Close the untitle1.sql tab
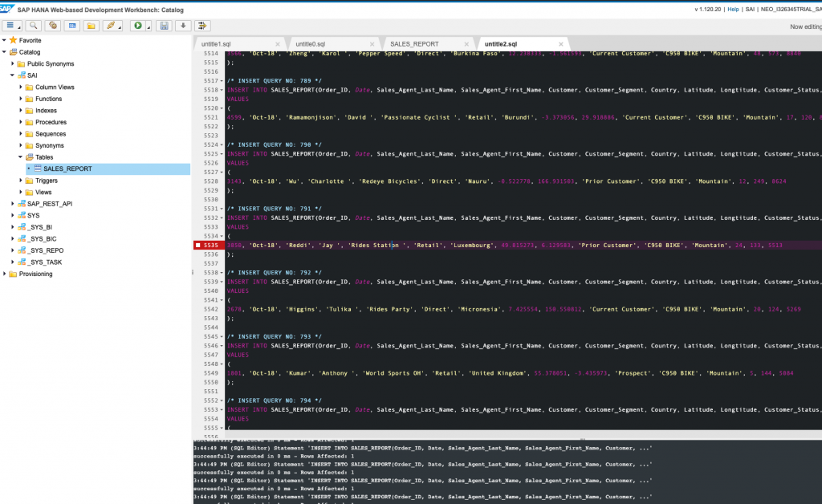 (278, 44)
